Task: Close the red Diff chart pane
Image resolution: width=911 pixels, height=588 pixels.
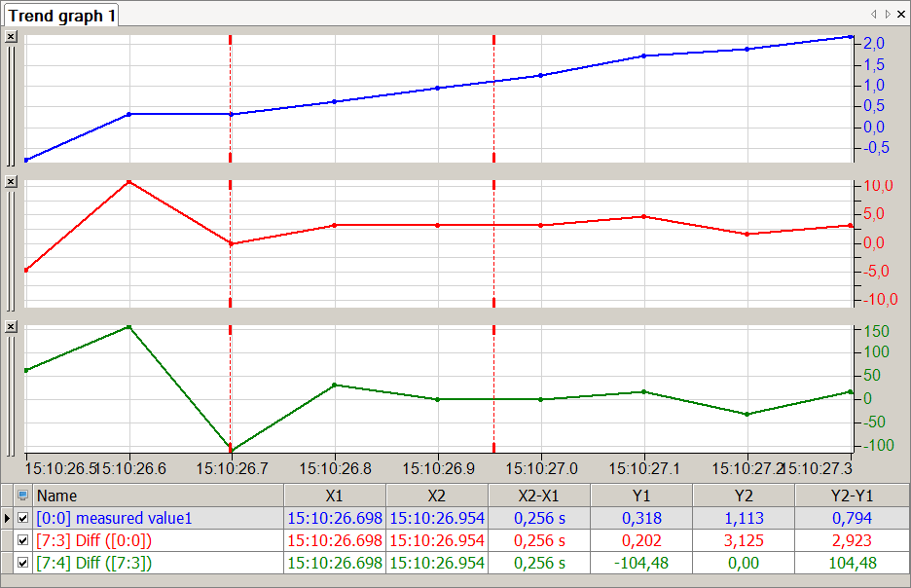Action: point(11,182)
